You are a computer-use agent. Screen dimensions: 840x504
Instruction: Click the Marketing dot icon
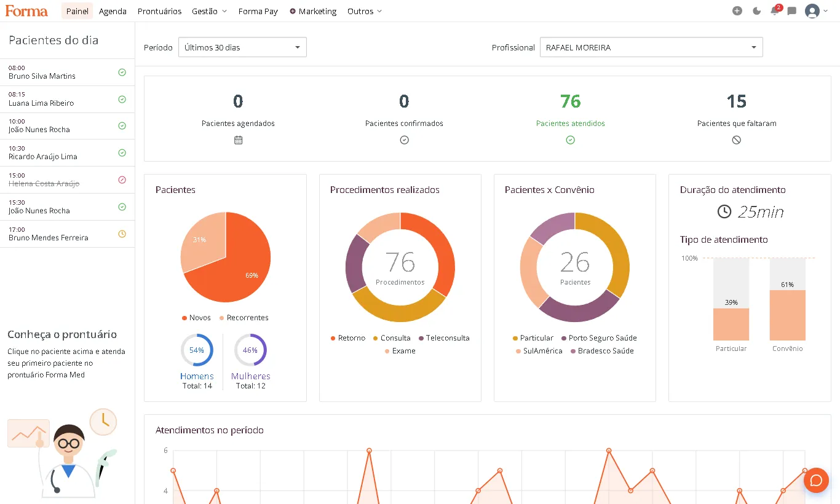tap(292, 11)
